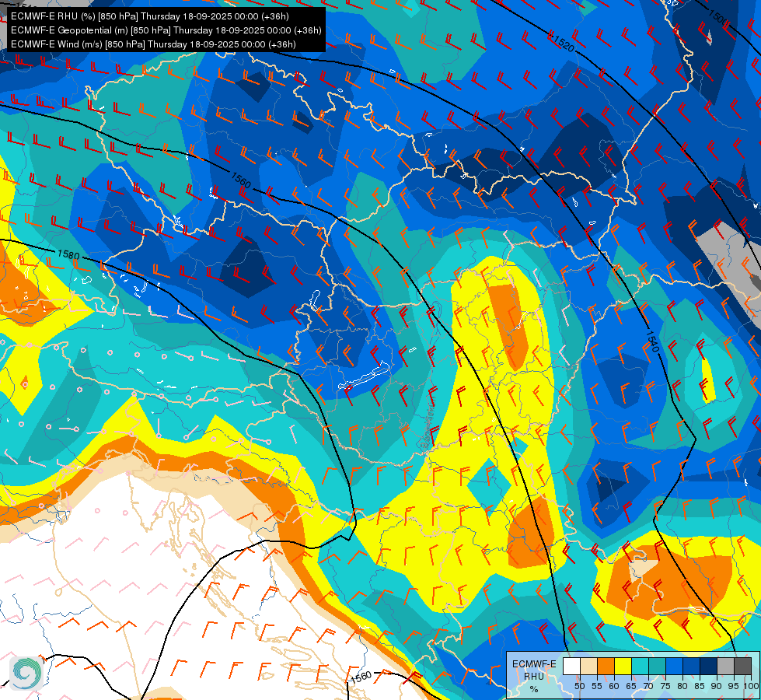Click the legend value 60
Image resolution: width=761 pixels, height=700 pixels.
[x=614, y=686]
